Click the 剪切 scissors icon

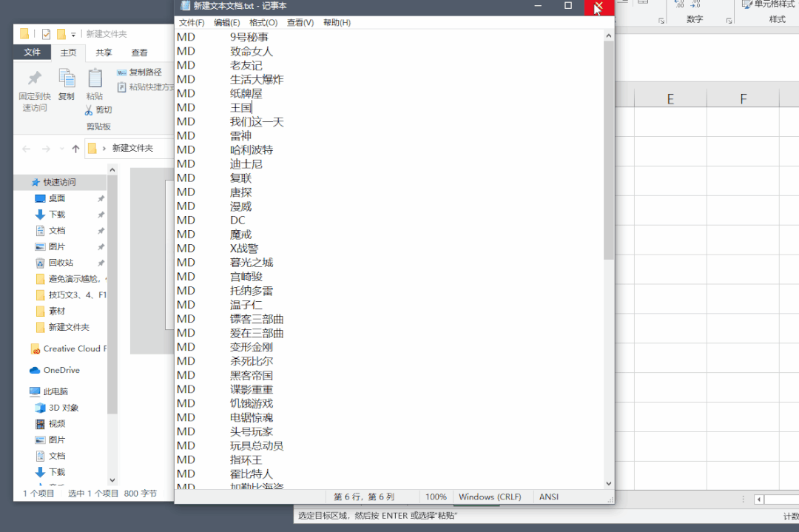pyautogui.click(x=89, y=110)
